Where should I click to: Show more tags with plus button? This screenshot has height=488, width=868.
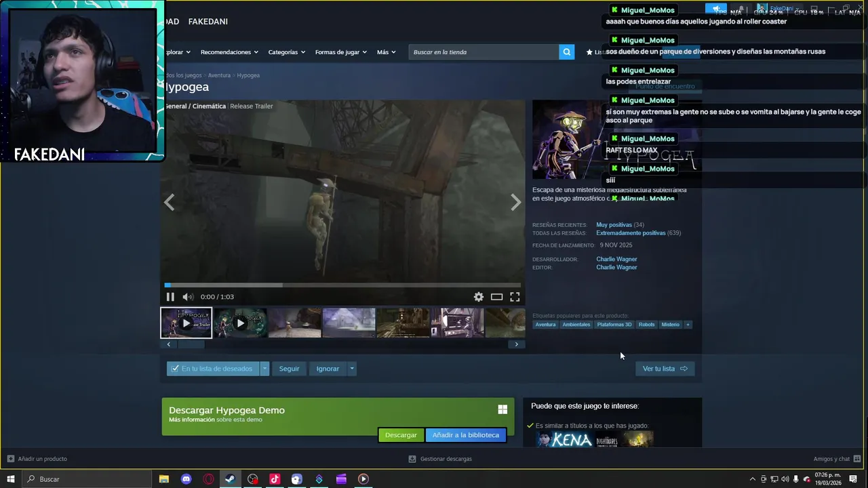point(688,325)
